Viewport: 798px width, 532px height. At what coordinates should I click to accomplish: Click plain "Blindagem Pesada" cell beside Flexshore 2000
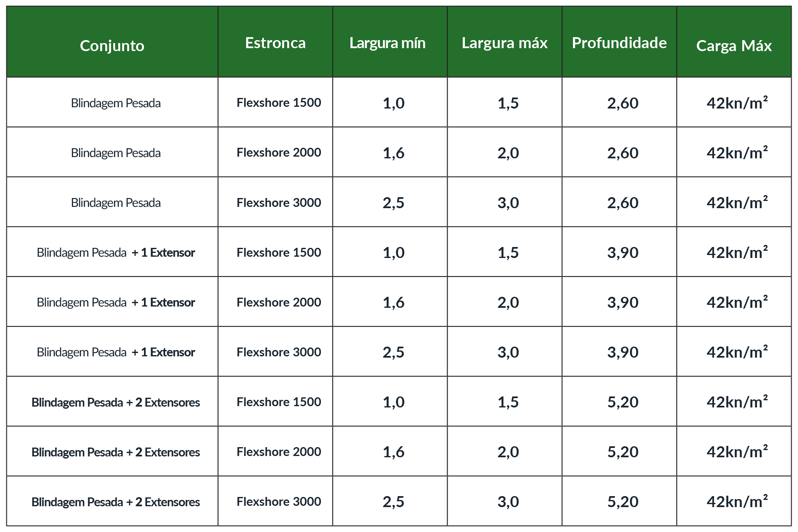pos(116,153)
